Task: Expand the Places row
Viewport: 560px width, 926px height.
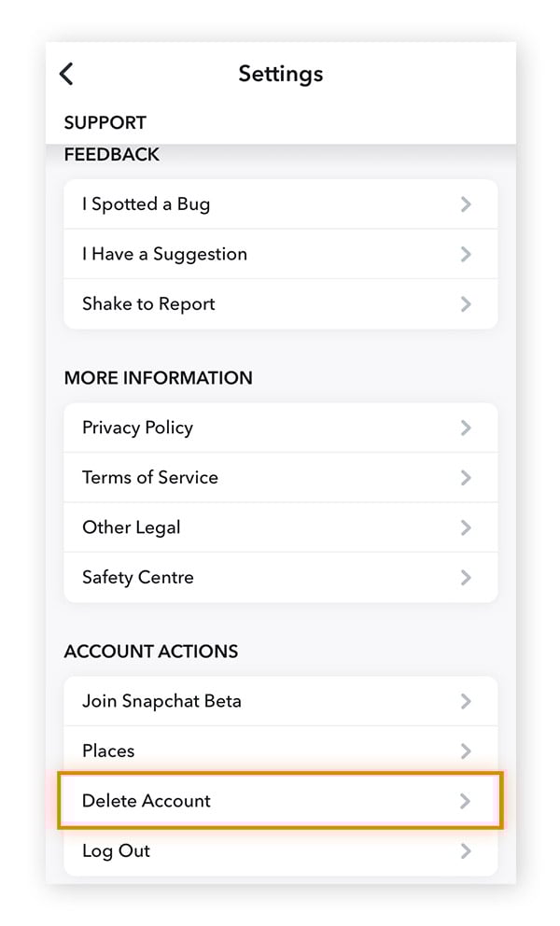Action: (x=280, y=751)
